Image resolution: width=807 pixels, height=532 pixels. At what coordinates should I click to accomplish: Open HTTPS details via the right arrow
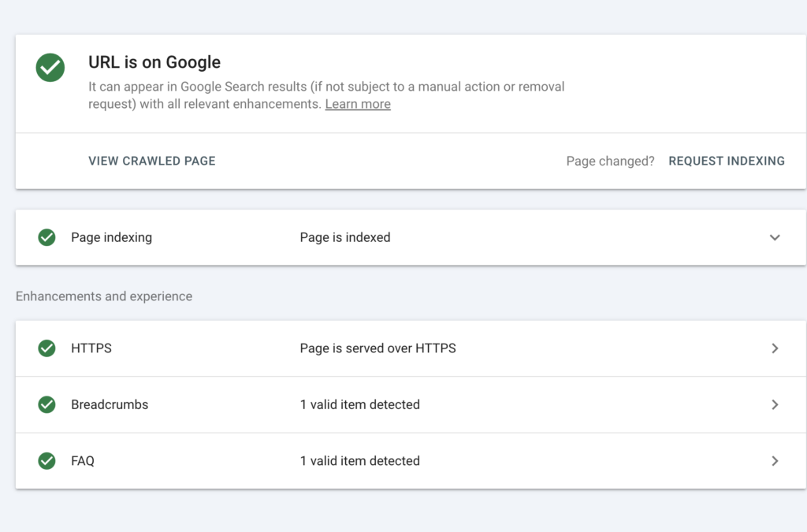click(x=775, y=348)
